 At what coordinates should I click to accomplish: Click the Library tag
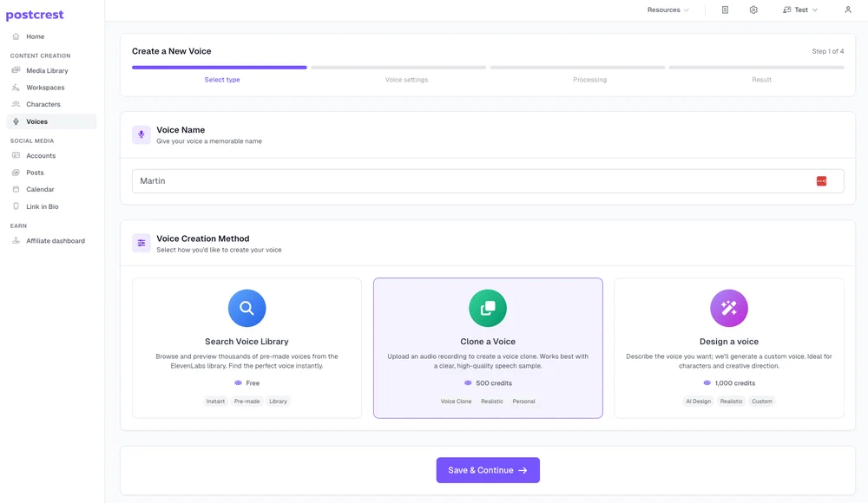point(278,402)
